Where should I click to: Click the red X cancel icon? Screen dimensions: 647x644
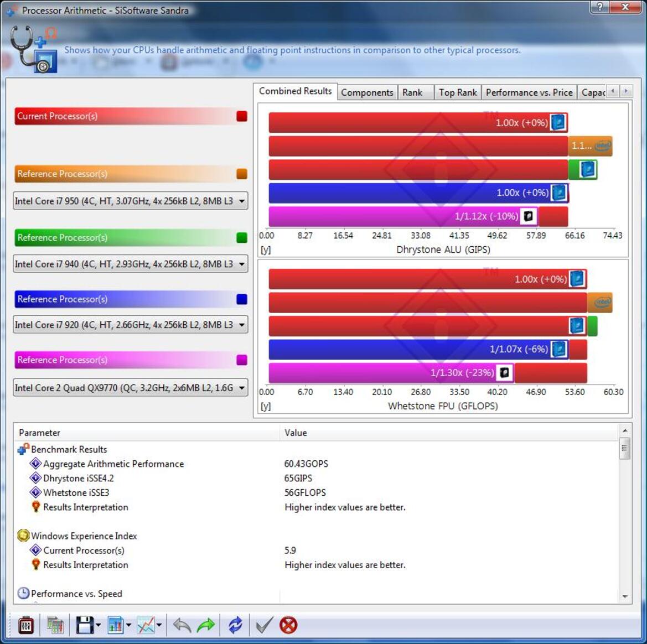[288, 625]
